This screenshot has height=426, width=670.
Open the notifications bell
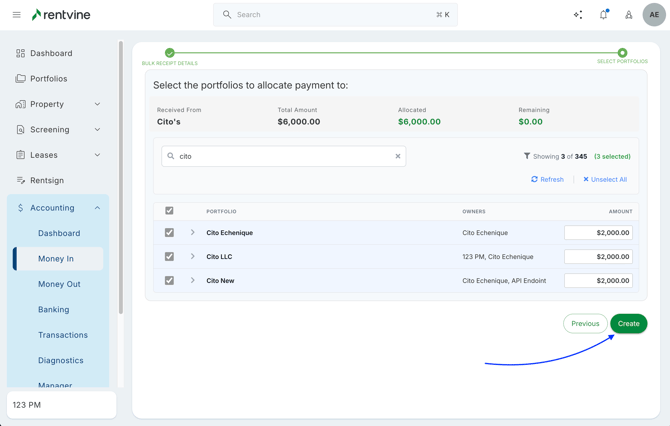[603, 15]
